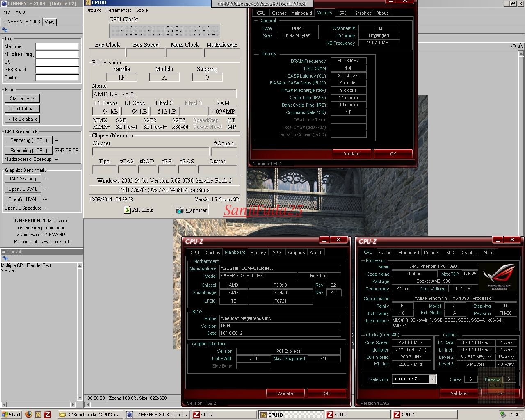
Task: Click the Atualizar refresh icon button
Action: [x=139, y=210]
